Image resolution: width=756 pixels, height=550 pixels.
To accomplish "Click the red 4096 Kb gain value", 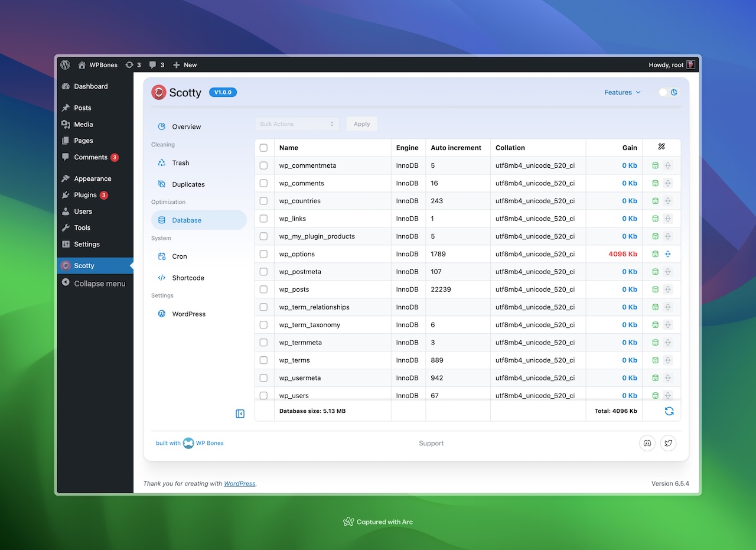I will click(x=623, y=254).
